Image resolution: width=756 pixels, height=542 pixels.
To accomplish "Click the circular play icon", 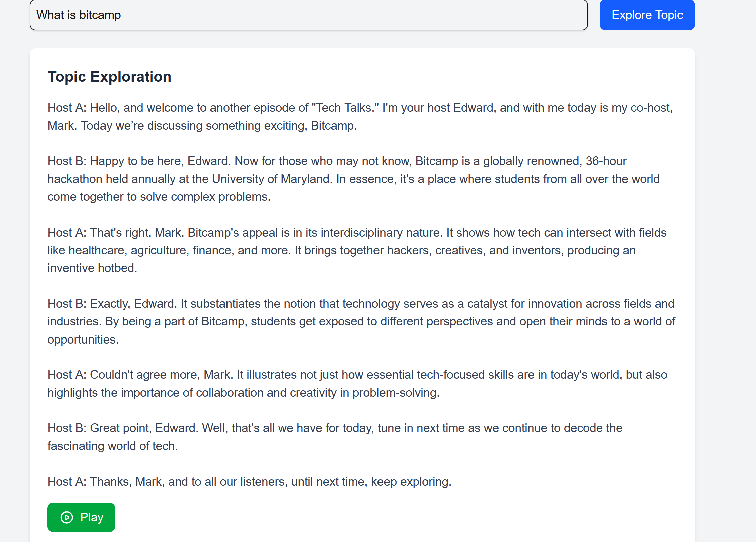I will coord(67,517).
